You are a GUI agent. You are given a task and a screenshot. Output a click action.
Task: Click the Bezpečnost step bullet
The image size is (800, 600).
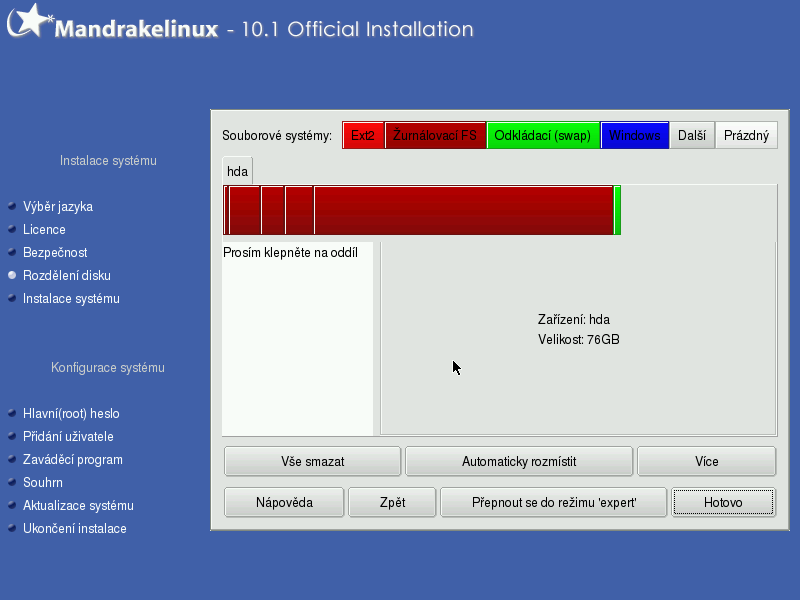pyautogui.click(x=12, y=252)
